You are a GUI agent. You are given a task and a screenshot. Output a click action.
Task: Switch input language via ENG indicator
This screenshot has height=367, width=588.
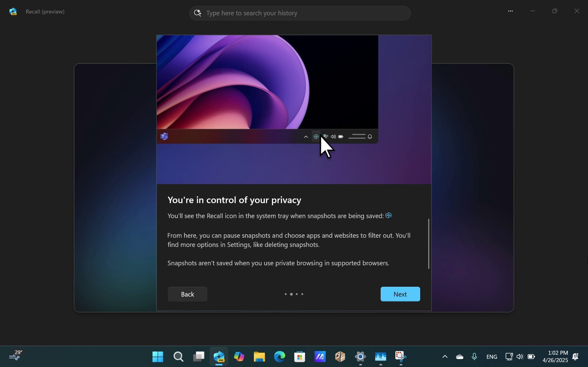coord(492,357)
